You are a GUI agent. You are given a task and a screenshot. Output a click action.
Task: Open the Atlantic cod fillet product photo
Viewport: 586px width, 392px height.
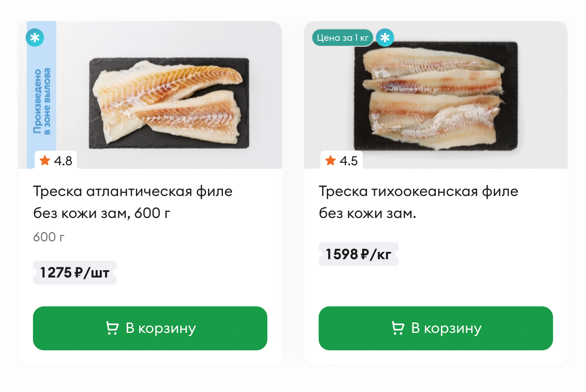pos(168,103)
